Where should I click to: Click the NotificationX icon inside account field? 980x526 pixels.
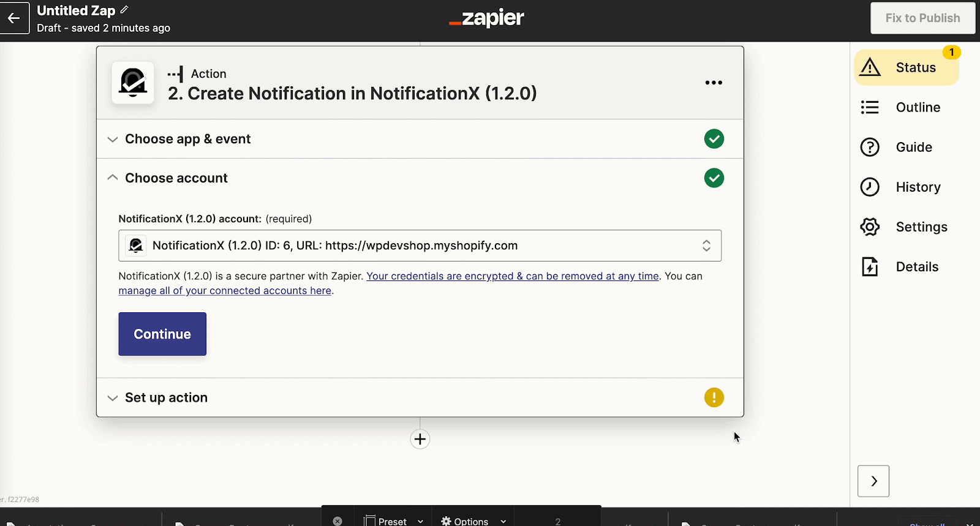coord(136,246)
